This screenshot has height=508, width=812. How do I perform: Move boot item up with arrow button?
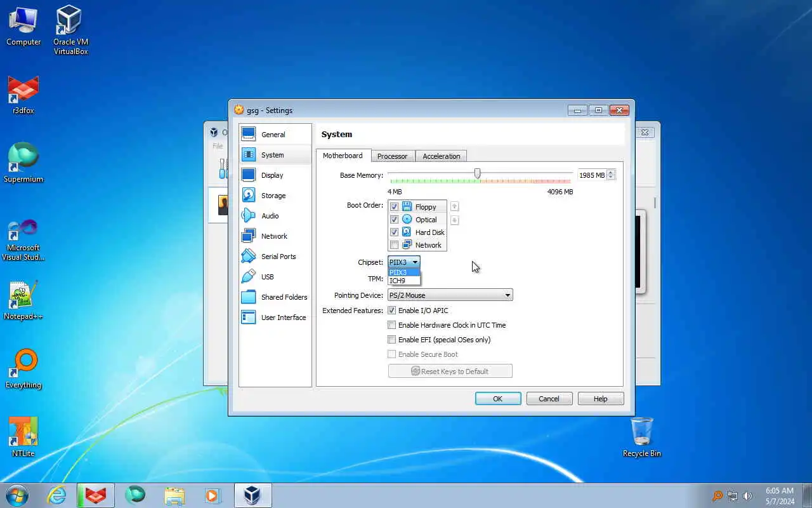pyautogui.click(x=454, y=206)
